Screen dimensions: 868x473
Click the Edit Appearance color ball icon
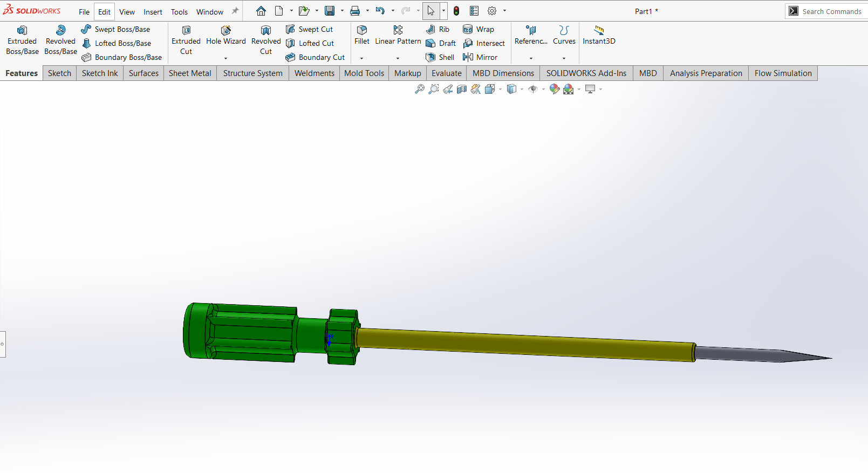pos(554,89)
